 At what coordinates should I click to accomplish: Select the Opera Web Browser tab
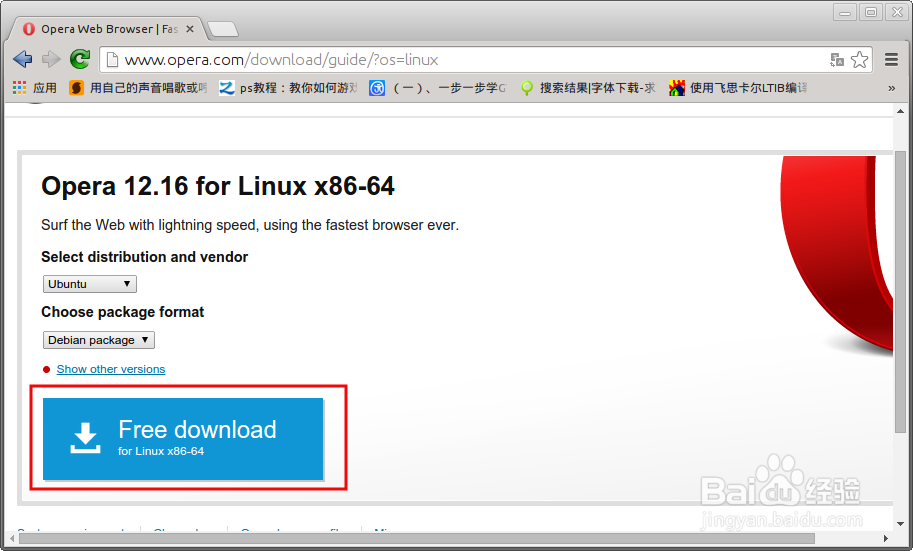[108, 29]
